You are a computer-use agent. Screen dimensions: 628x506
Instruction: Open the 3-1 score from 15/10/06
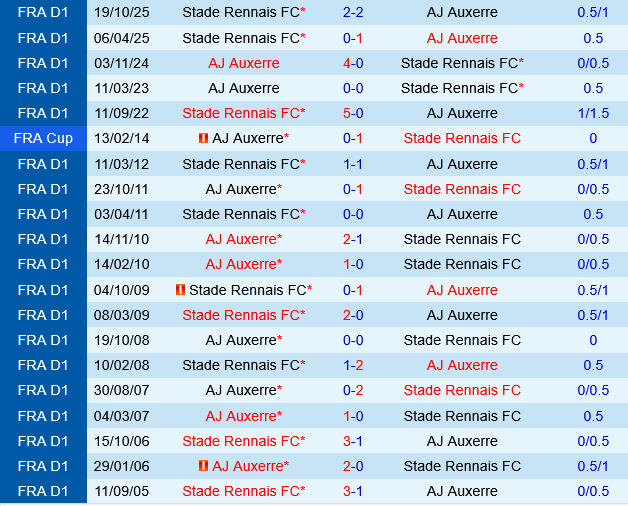pos(353,441)
